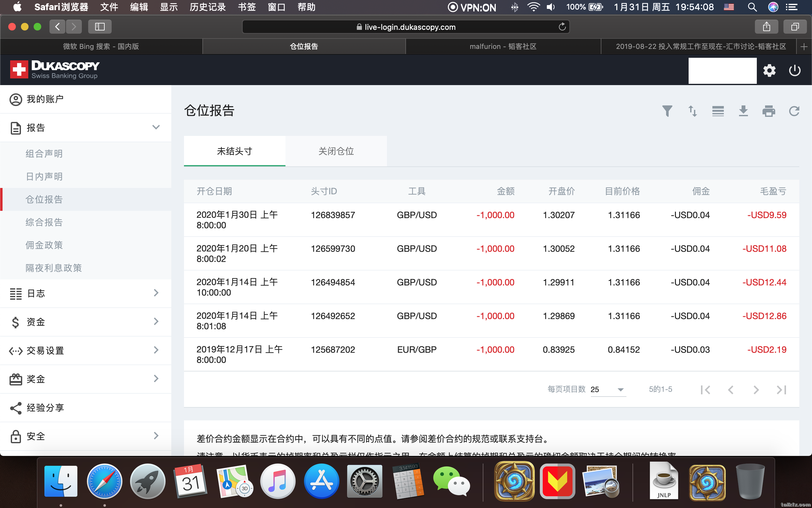The height and width of the screenshot is (508, 812).
Task: Open System Preferences from the Dock
Action: point(365,481)
